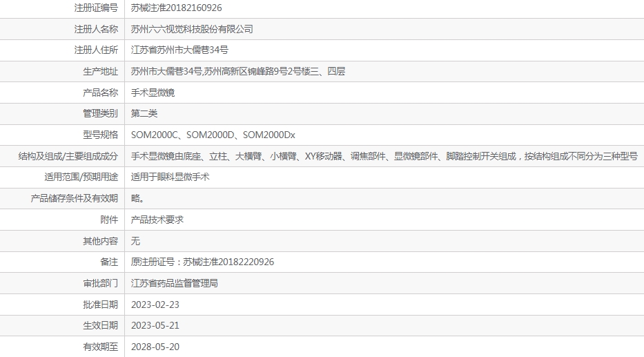Select effective date 2023-05-21
Screen dimensions: 644x357
click(x=155, y=326)
